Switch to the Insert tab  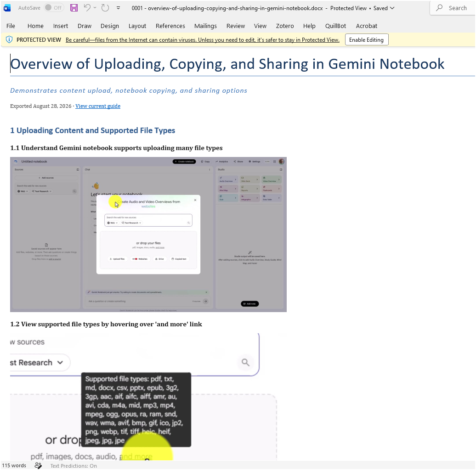(60, 26)
